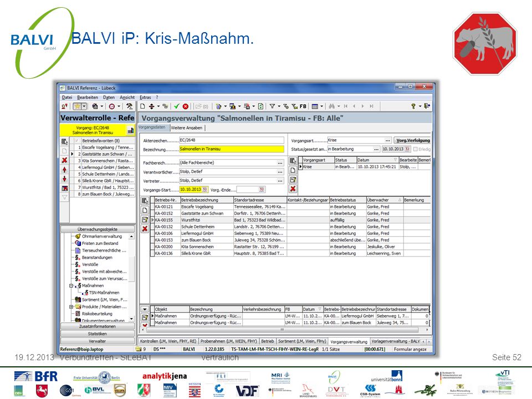This screenshot has height=399, width=532.
Task: Select Ohrmarkenverwaltung in the tree
Action: 102,236
